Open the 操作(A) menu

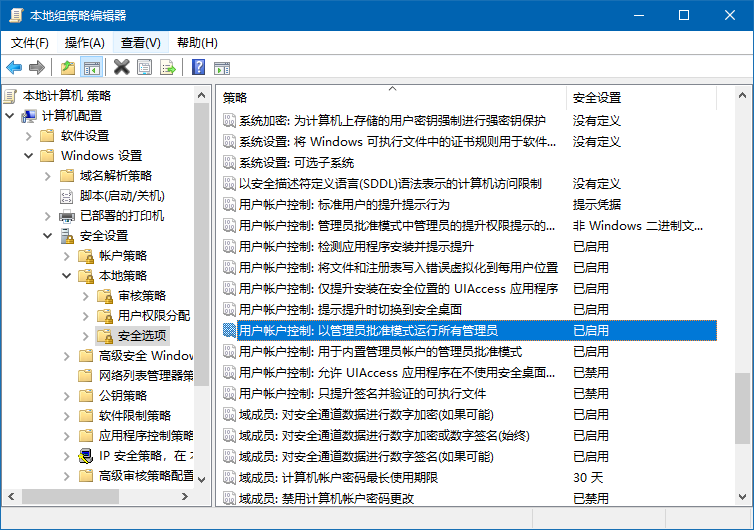coord(84,43)
